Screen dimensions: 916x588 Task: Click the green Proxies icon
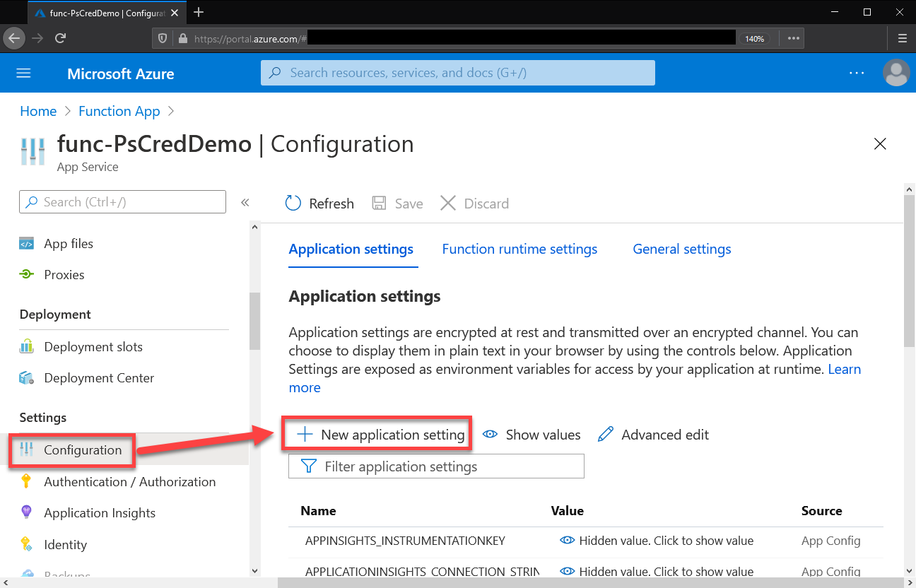pos(27,275)
